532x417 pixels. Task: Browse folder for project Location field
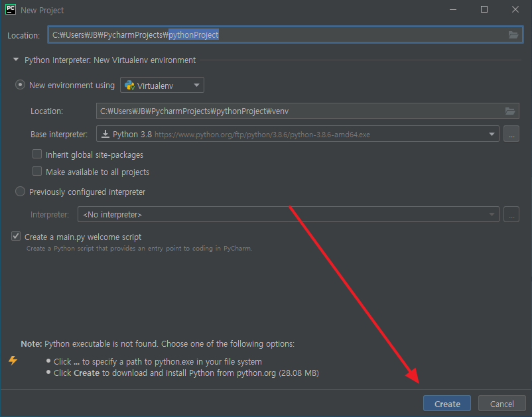[x=513, y=35]
